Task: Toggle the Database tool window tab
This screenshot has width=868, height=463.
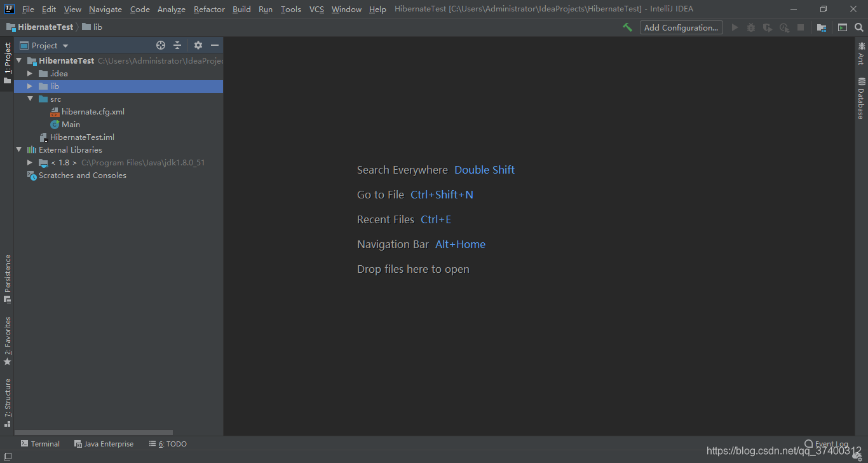Action: click(861, 98)
